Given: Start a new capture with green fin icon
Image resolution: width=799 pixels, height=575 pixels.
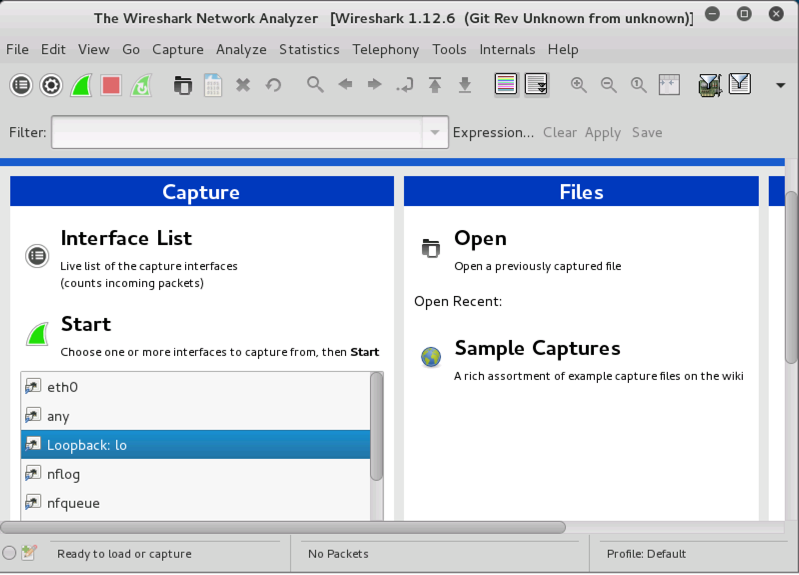Looking at the screenshot, I should (81, 86).
